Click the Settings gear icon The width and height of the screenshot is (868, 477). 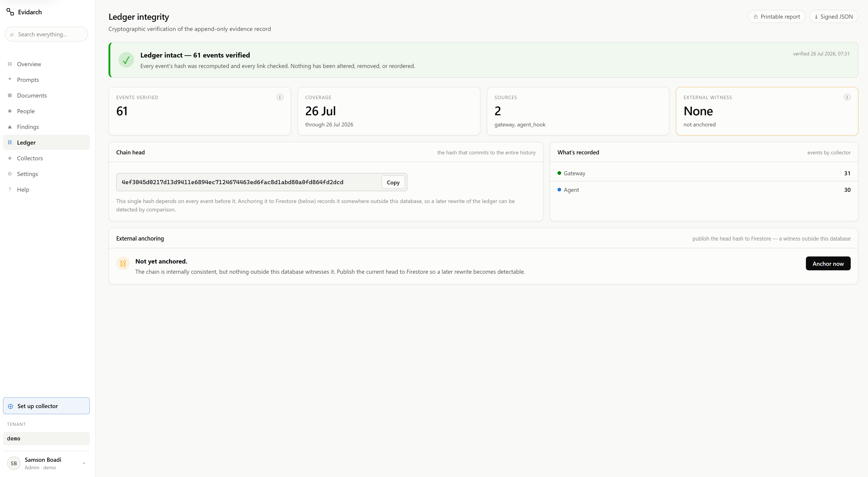point(10,174)
